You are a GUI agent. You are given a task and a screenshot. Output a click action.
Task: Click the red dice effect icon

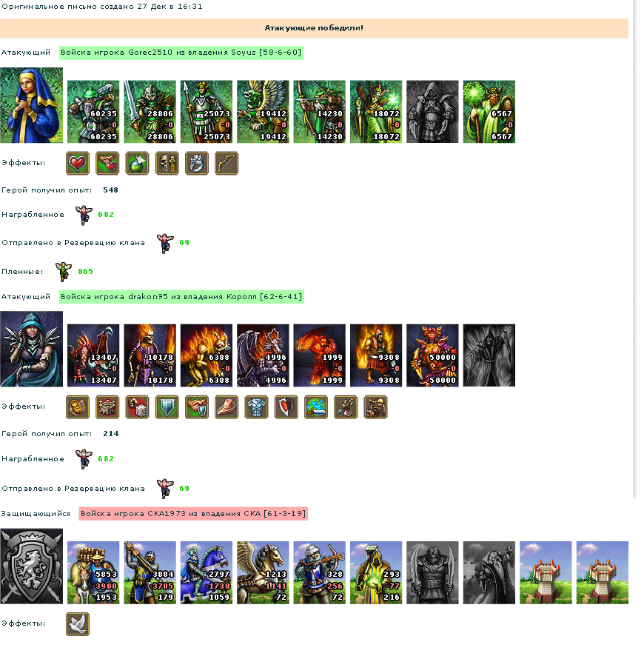138,407
